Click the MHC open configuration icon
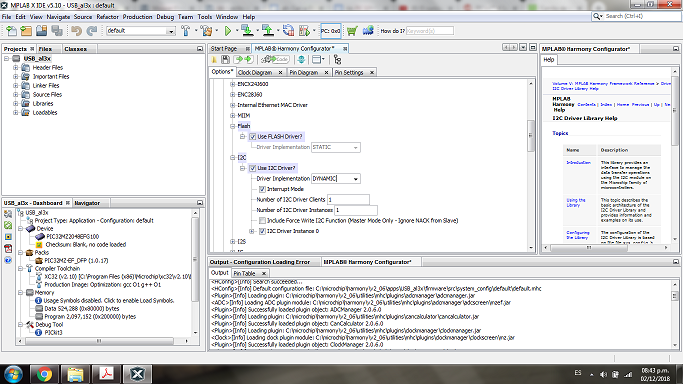Image resolution: width=683 pixels, height=384 pixels. (x=214, y=60)
